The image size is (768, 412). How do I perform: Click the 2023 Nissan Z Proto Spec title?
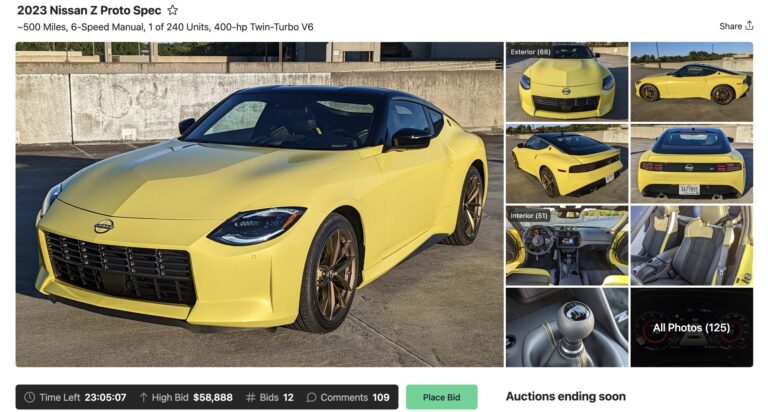click(89, 10)
